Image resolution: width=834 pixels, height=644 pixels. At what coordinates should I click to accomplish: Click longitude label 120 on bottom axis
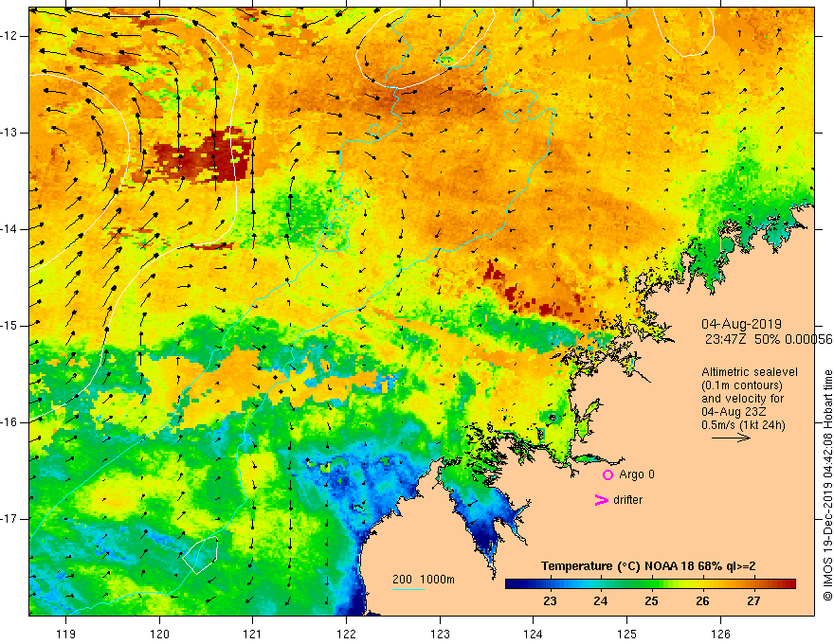[159, 634]
